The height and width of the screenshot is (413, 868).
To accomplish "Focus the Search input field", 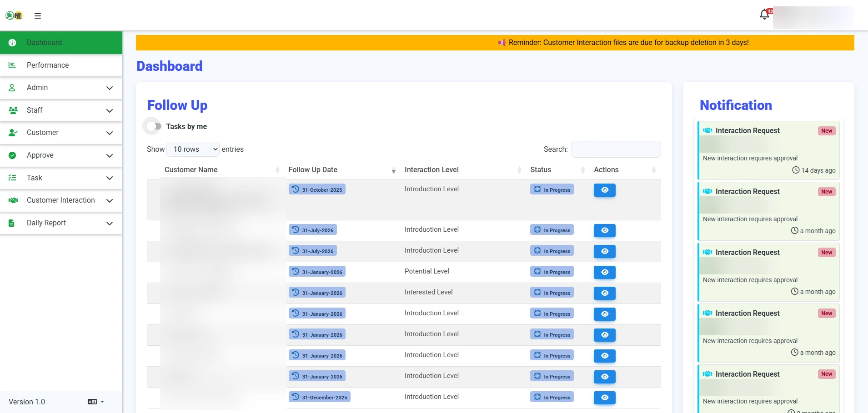I will pos(616,149).
